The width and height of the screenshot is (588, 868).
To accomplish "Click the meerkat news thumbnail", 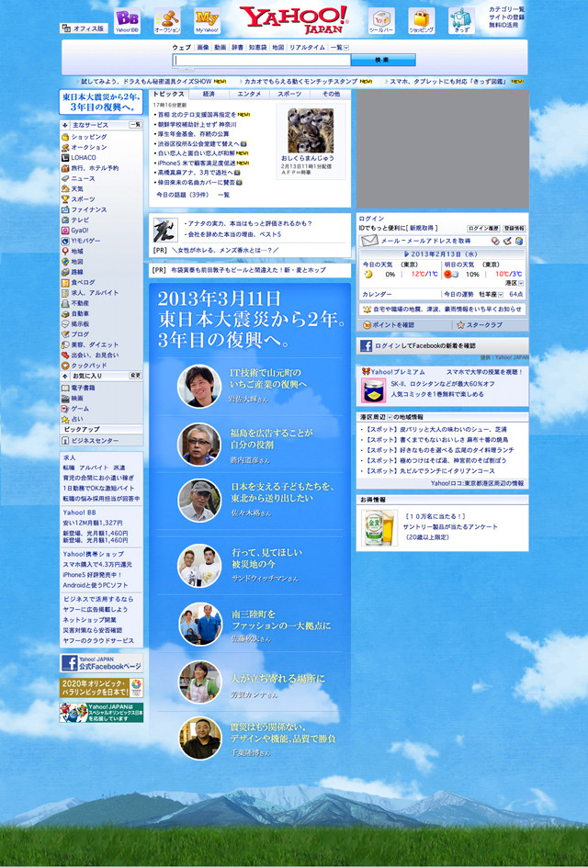I will pos(310,130).
